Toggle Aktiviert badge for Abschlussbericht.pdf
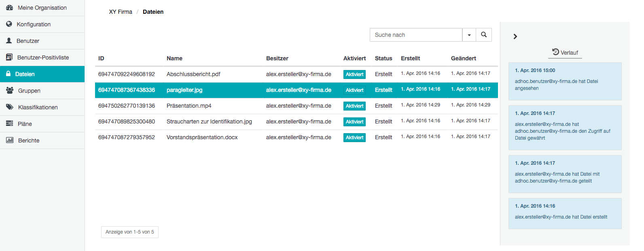Screen dimensions: 644x251 point(354,74)
